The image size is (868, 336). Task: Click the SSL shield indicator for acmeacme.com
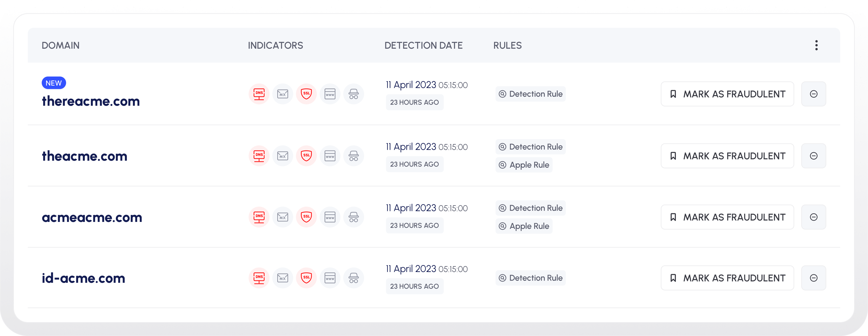pyautogui.click(x=306, y=217)
